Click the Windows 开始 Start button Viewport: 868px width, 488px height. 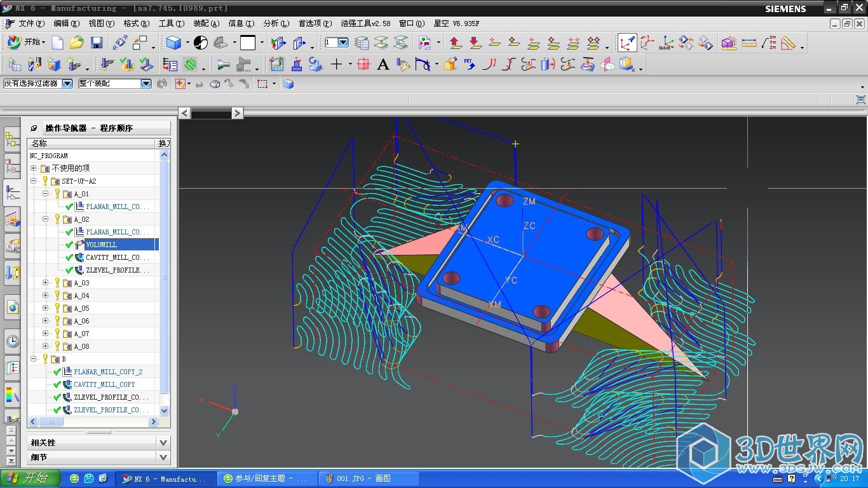[x=31, y=478]
